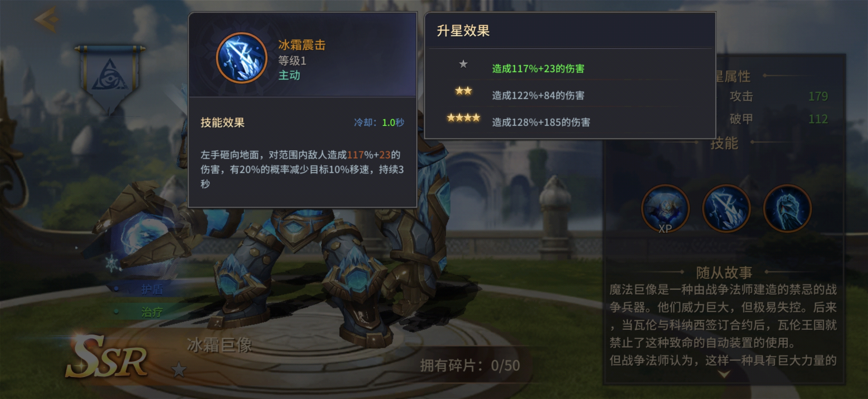Tap the grey star beside the SSR badge

(x=179, y=370)
